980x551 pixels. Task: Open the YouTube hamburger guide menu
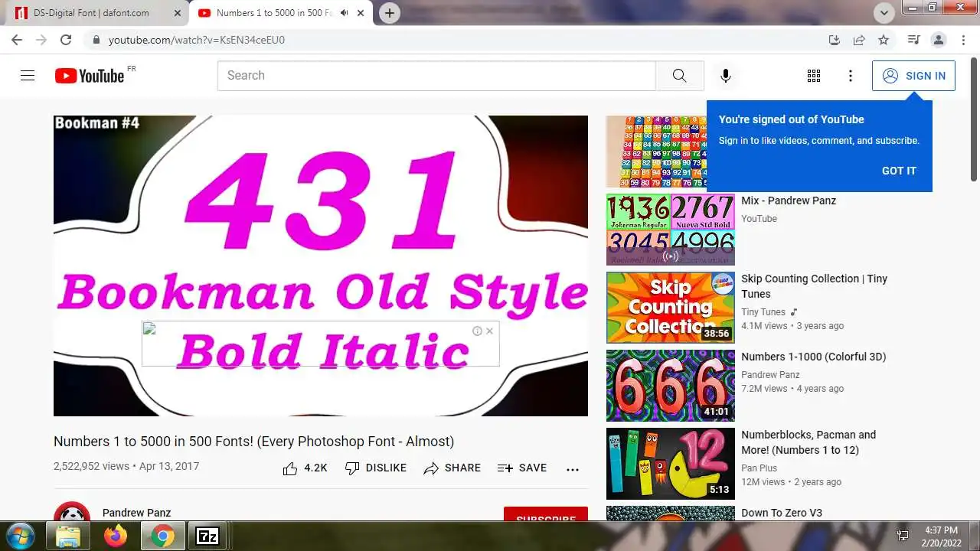pos(28,75)
